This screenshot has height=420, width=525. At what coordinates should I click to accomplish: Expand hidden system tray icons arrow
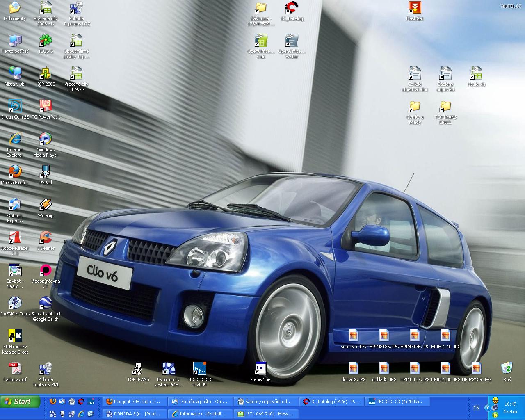coord(487,408)
